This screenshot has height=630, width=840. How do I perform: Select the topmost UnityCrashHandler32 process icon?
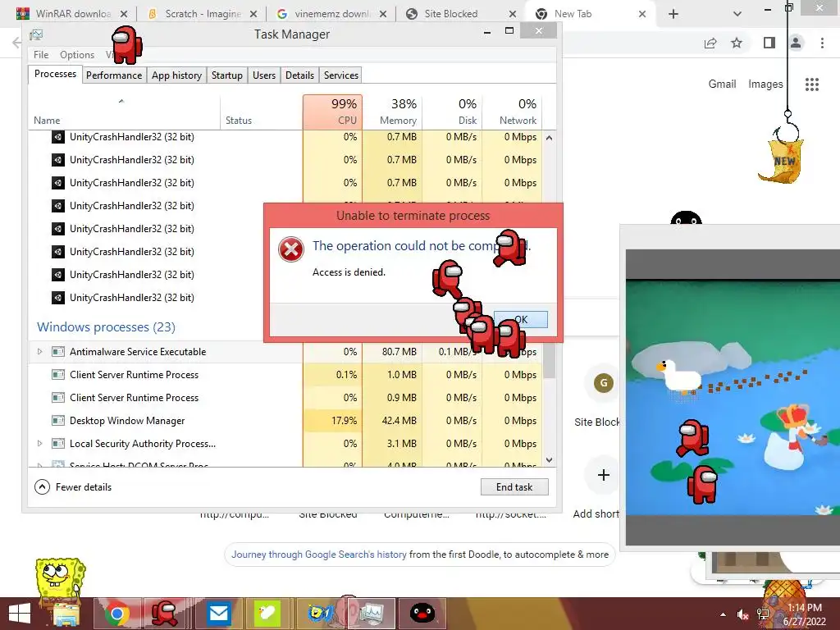pos(58,137)
